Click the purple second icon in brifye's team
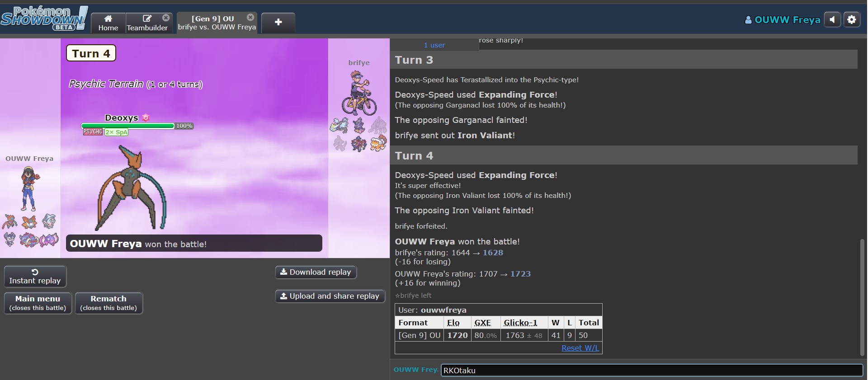The width and height of the screenshot is (868, 380). (359, 125)
